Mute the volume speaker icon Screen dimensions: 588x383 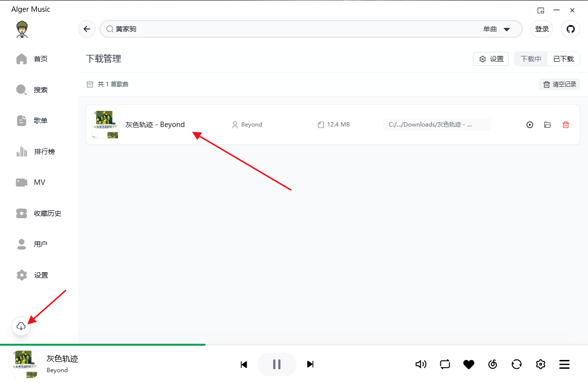point(421,364)
